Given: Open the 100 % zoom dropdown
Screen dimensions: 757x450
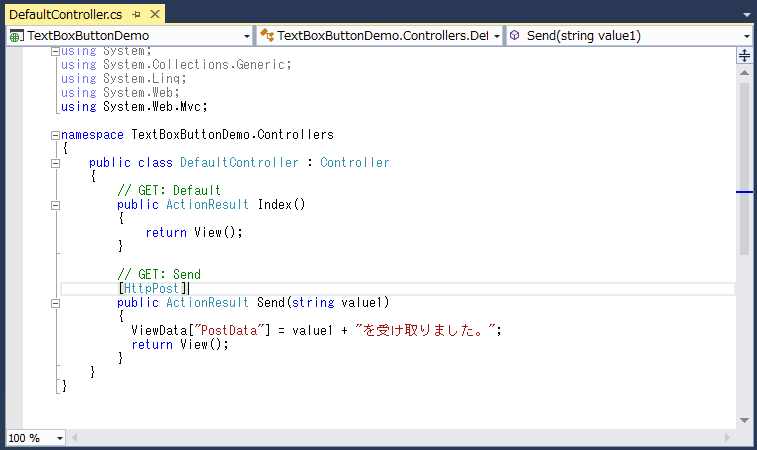Looking at the screenshot, I should coord(60,438).
